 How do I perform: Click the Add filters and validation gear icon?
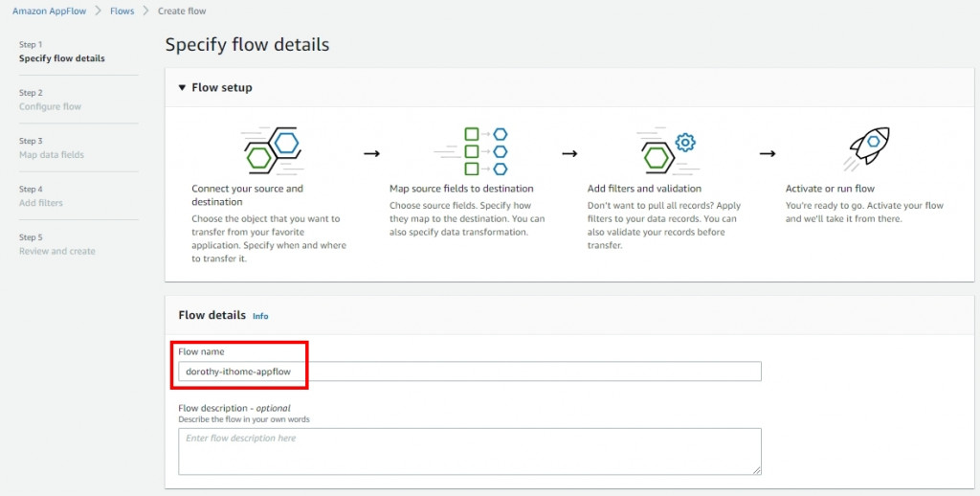click(667, 150)
